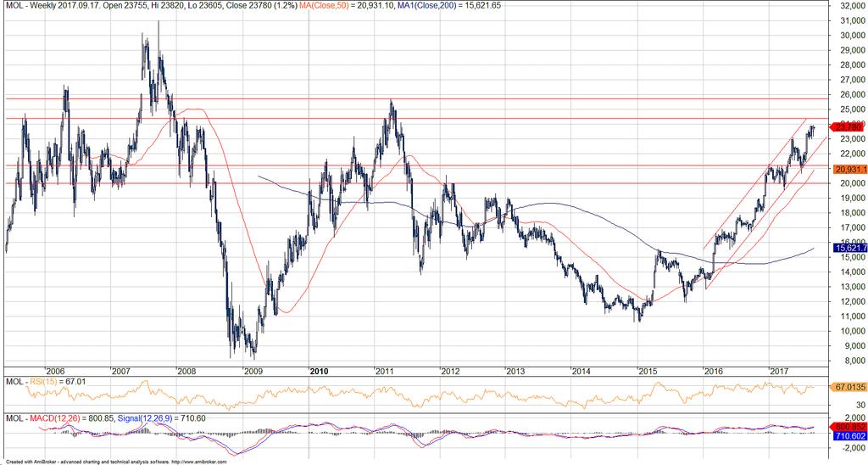Click the 30,000 price axis label
This screenshot has height=465, width=868.
(x=851, y=36)
